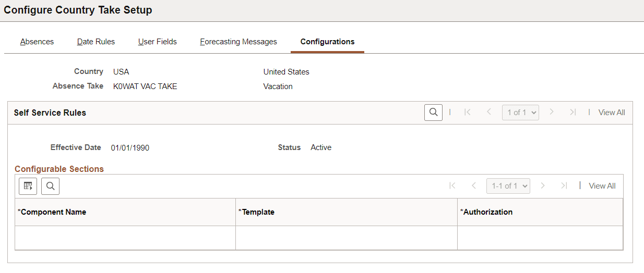Go to next row in Self Service Rules

[552, 113]
